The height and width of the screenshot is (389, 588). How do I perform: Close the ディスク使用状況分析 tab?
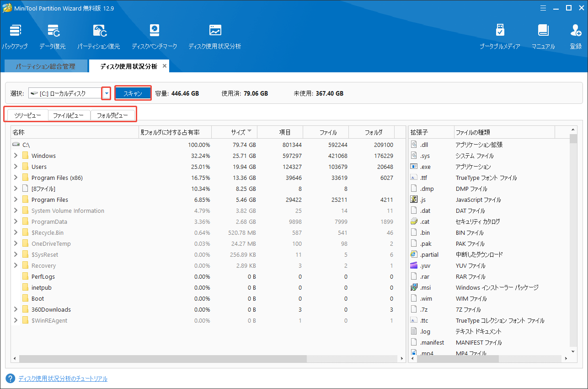165,66
